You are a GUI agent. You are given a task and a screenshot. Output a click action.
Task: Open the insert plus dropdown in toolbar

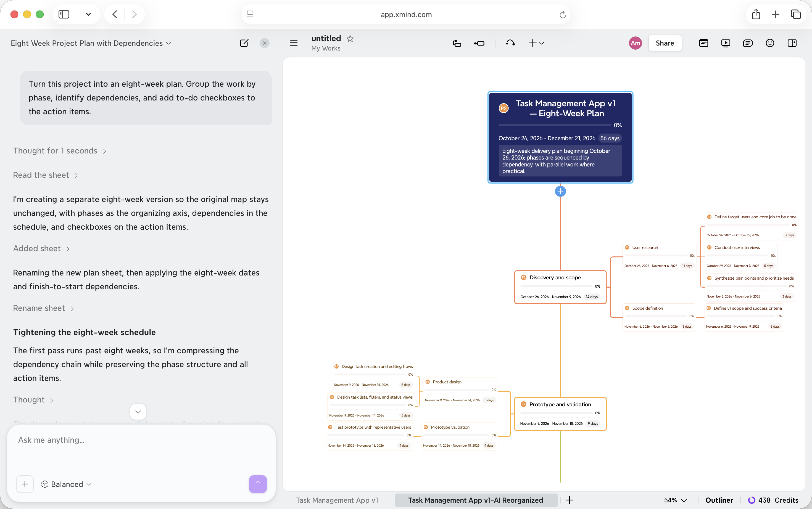[x=536, y=43]
